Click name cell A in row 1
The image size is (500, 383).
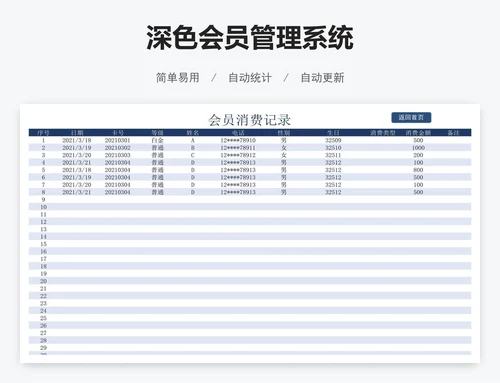pyautogui.click(x=193, y=140)
